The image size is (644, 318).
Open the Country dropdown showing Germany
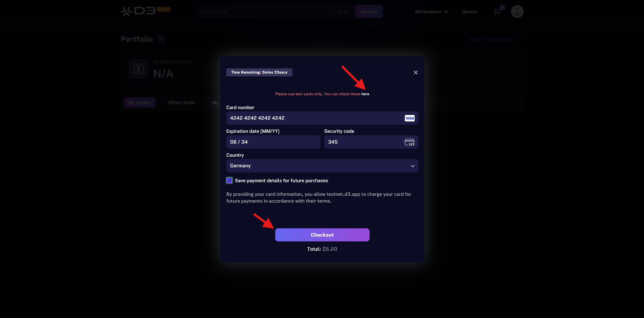[x=322, y=166]
